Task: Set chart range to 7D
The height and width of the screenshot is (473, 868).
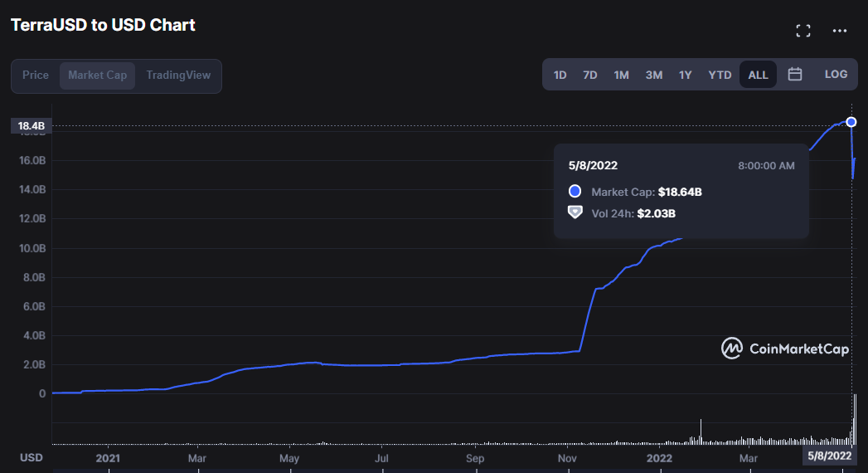Action: [590, 75]
